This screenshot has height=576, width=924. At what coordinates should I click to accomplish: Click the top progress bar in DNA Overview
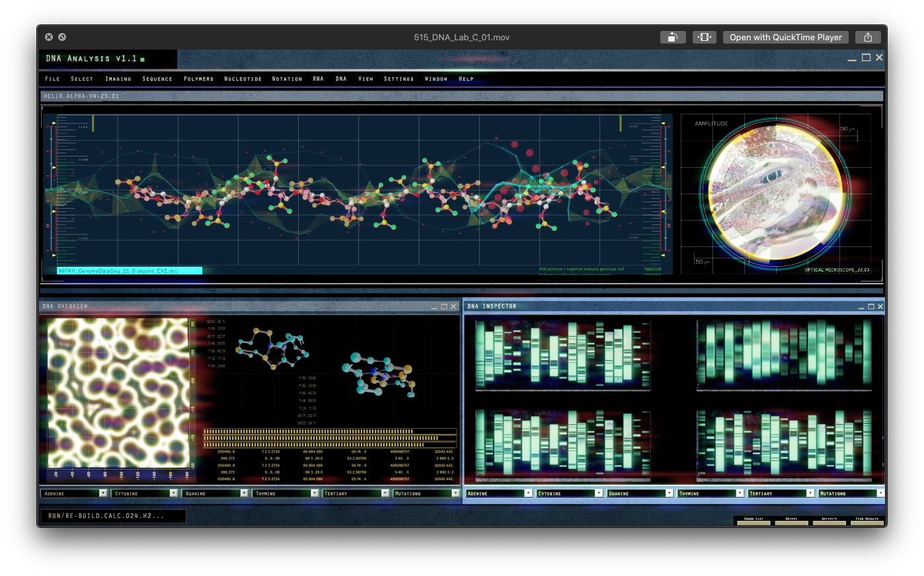coord(330,431)
